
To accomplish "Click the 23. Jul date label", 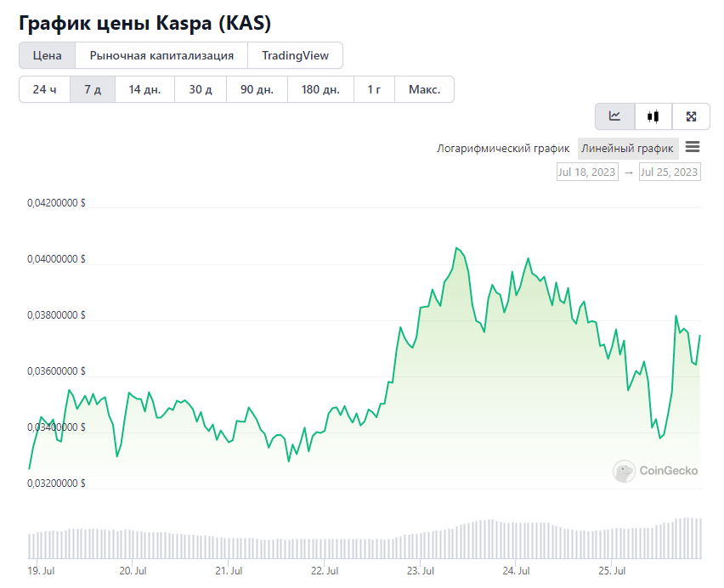I will pyautogui.click(x=420, y=571).
